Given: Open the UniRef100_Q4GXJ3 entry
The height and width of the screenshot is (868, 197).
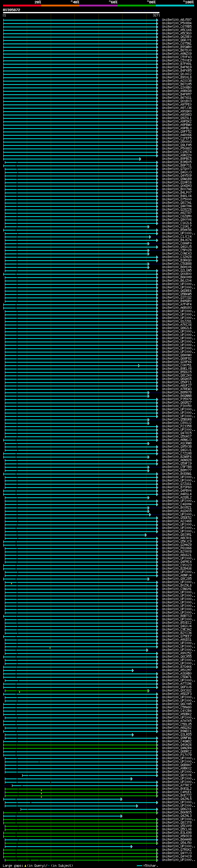Looking at the screenshot, I should coord(177,172).
